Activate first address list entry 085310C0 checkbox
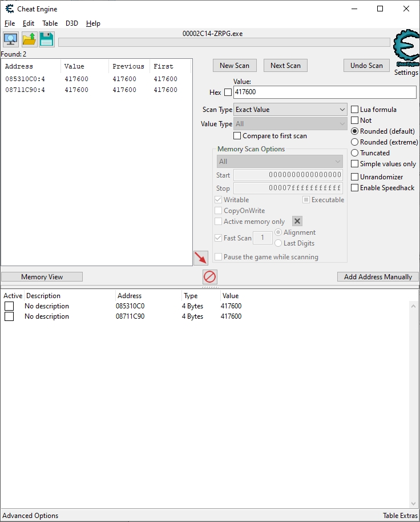Screen dimensions: 420x522 [9, 306]
